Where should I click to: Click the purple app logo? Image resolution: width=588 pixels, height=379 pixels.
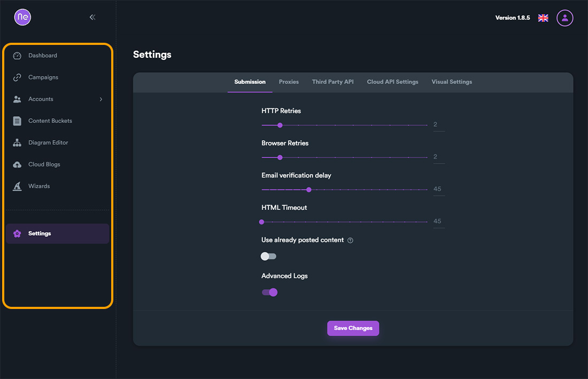22,17
